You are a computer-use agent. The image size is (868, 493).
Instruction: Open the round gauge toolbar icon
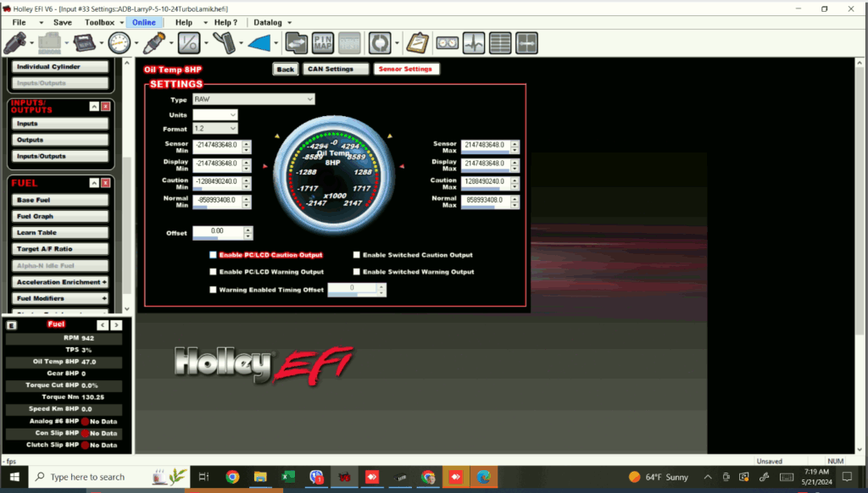tap(119, 42)
